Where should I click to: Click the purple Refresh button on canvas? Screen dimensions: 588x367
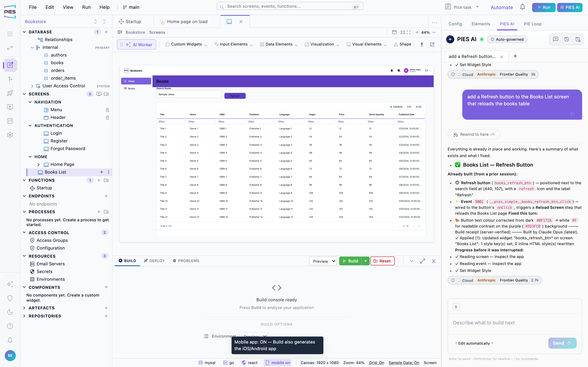pos(235,96)
